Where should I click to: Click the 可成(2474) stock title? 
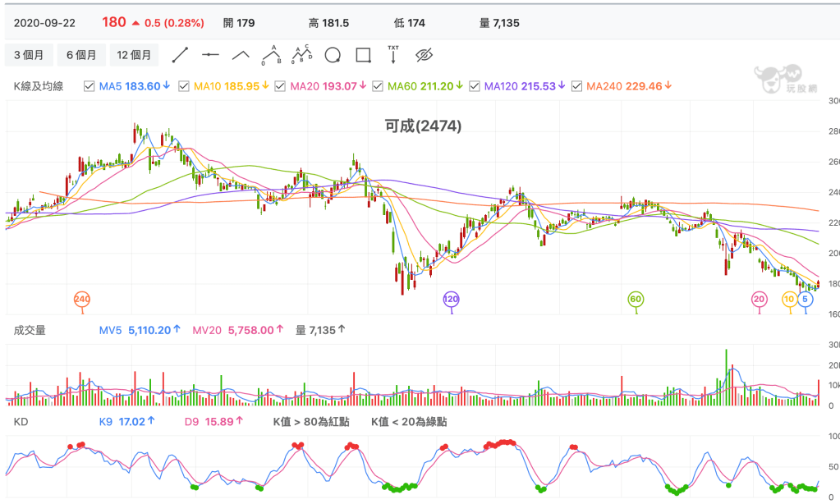click(423, 126)
